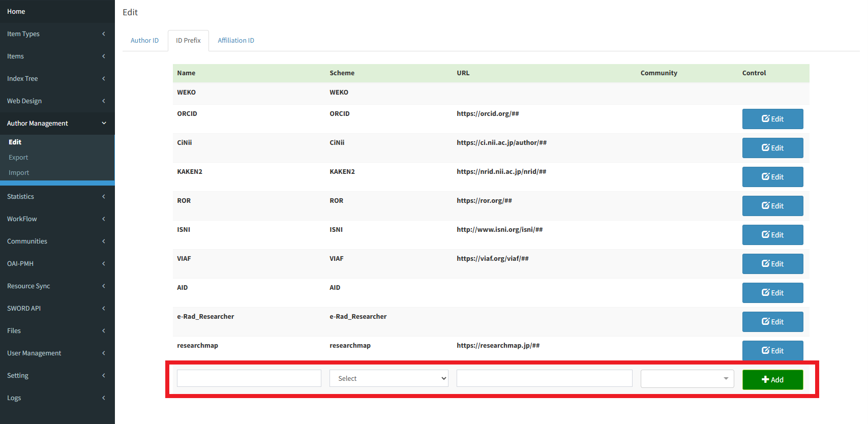
Task: Expand the WorkFlow sidebar menu
Action: click(57, 219)
